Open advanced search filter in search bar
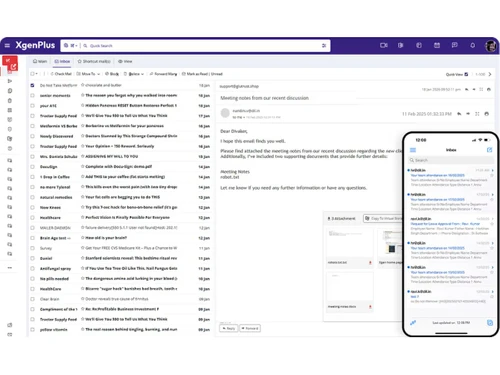 click(324, 46)
